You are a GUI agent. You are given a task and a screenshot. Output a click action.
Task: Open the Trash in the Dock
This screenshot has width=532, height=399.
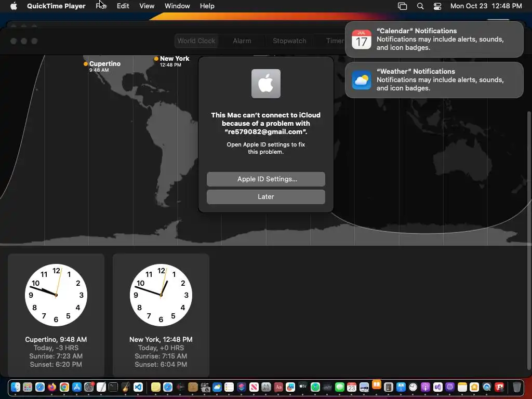tap(517, 387)
